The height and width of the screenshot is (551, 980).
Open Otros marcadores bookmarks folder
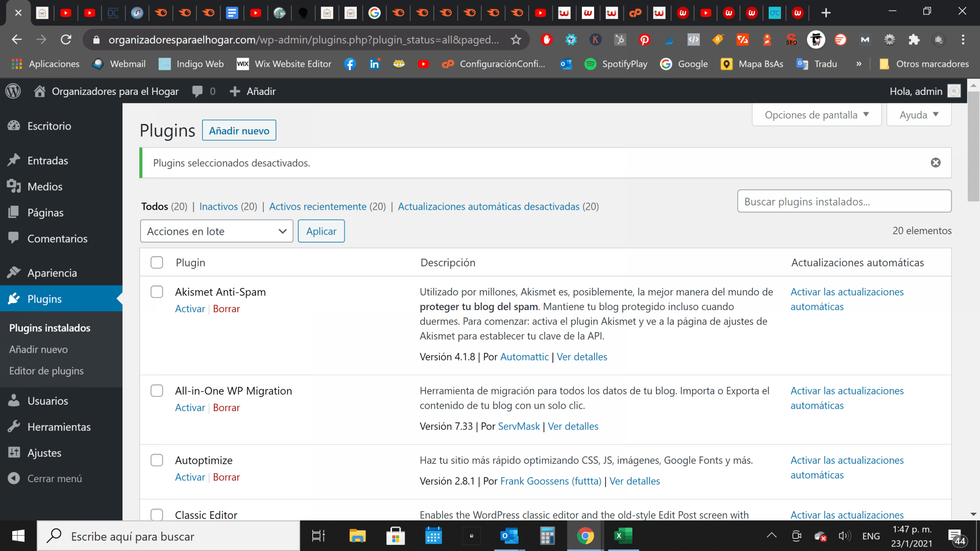924,64
